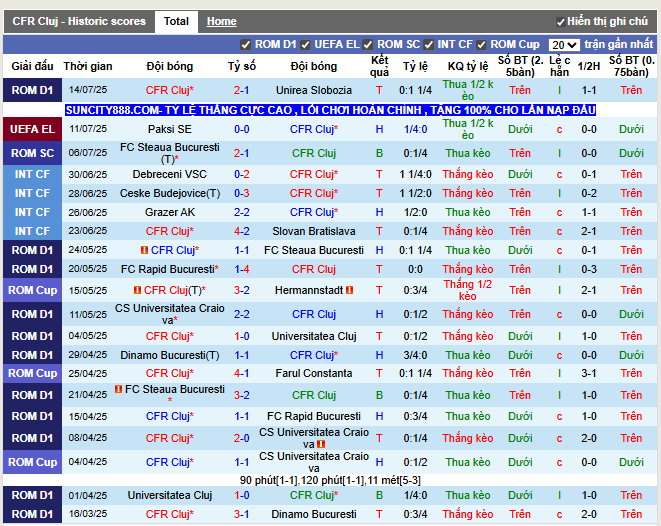Open FC Rapid Bucuresti link on 15/04/25
Viewport: 661px width, 526px height.
tap(314, 416)
